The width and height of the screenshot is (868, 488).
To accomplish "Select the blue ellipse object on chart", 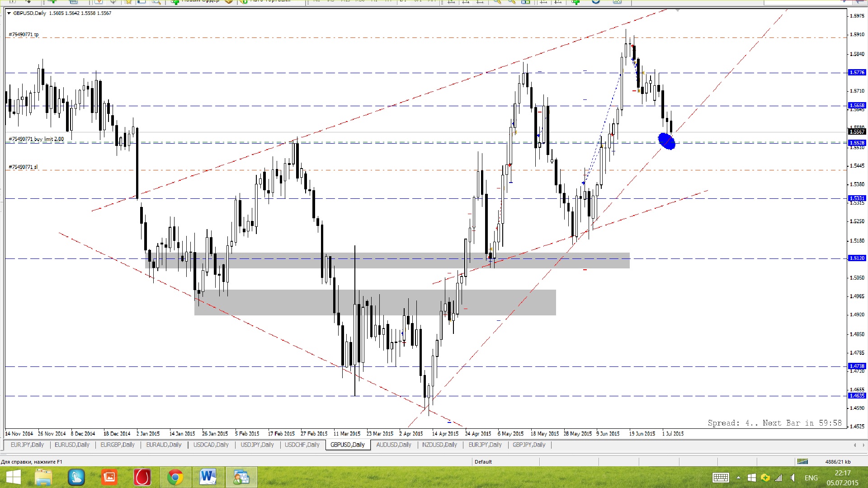I will pos(667,141).
